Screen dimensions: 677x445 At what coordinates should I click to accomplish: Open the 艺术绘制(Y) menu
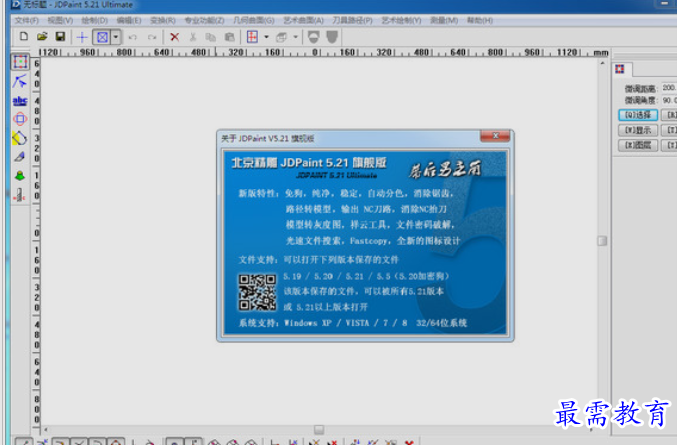(x=401, y=20)
